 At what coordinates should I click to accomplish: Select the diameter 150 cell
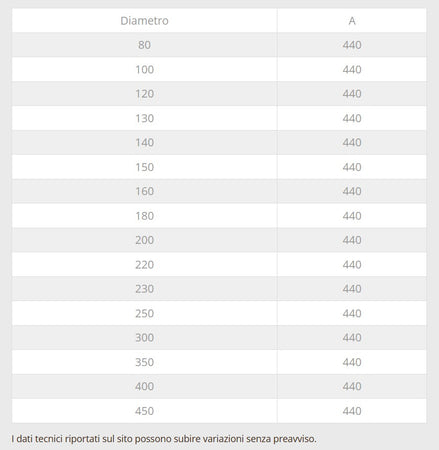click(144, 167)
